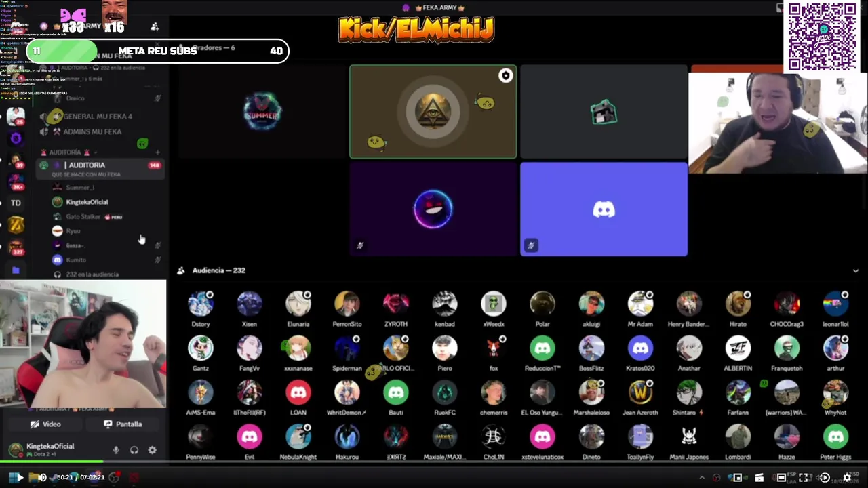Image resolution: width=868 pixels, height=488 pixels.
Task: Select the pyramid eye speaker tile
Action: (433, 112)
